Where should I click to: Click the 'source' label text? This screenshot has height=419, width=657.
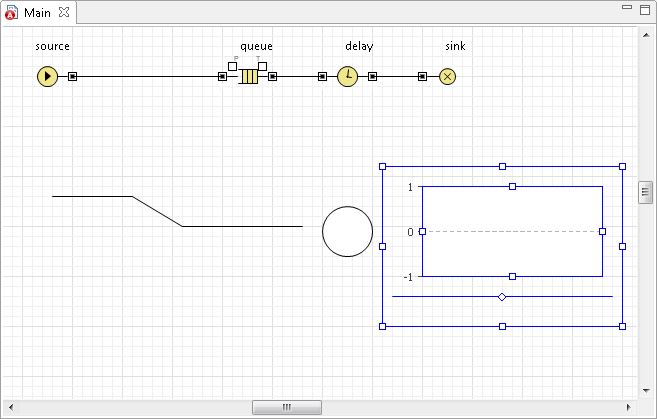pyautogui.click(x=52, y=46)
